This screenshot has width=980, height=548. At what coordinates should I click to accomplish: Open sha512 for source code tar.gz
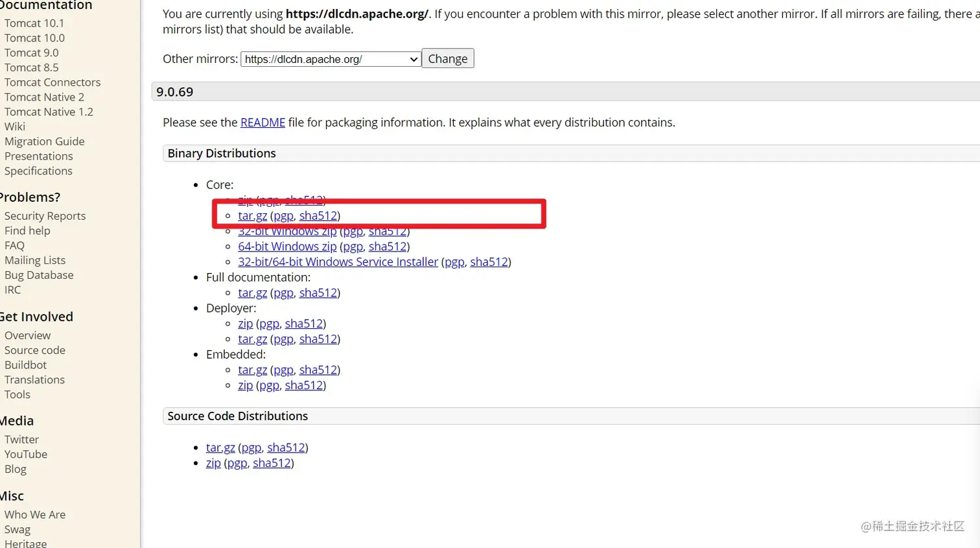(x=286, y=447)
